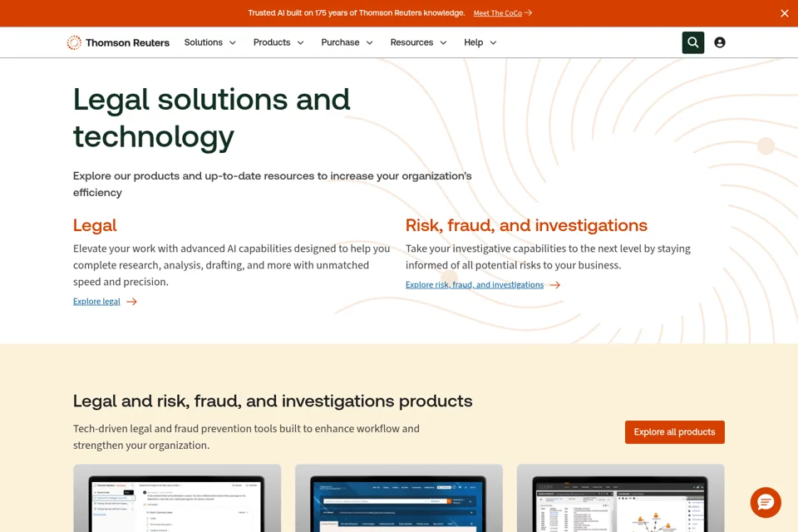Open the CLEAR product card thumbnail
The width and height of the screenshot is (798, 532).
(x=620, y=498)
